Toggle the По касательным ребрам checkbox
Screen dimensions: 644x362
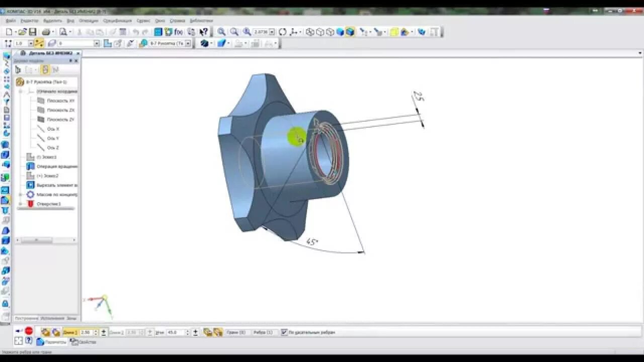(284, 332)
